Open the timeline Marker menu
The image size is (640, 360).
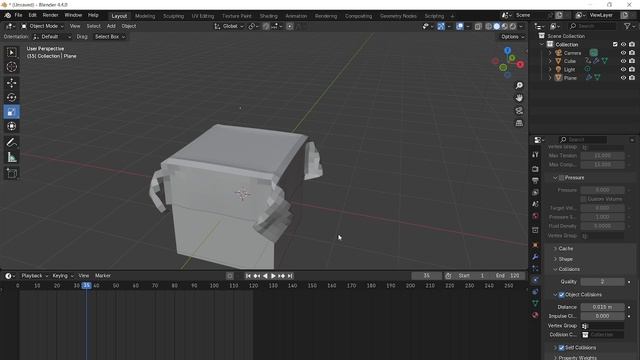pos(103,276)
